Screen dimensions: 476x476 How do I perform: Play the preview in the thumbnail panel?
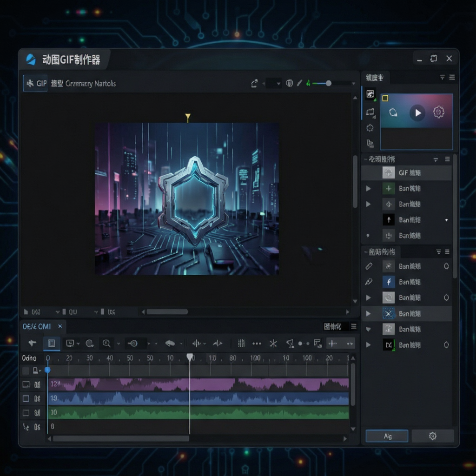pos(418,113)
